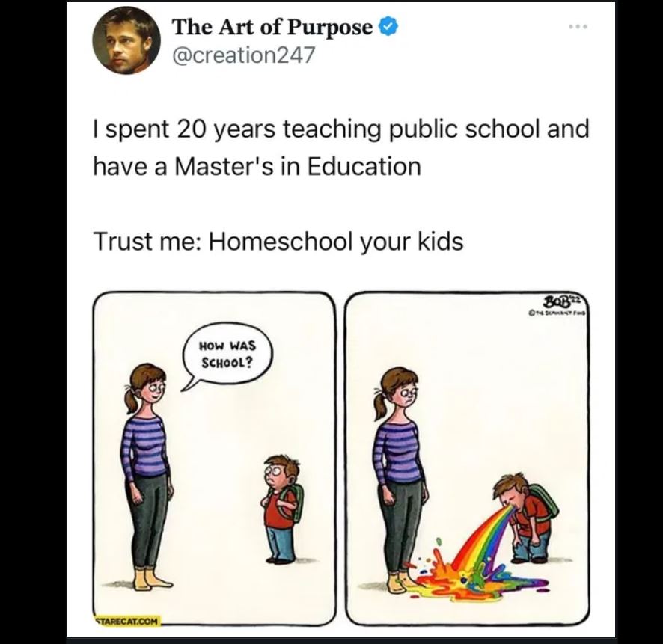The image size is (663, 644).
Task: Open the left comic panel image
Action: pyautogui.click(x=214, y=459)
